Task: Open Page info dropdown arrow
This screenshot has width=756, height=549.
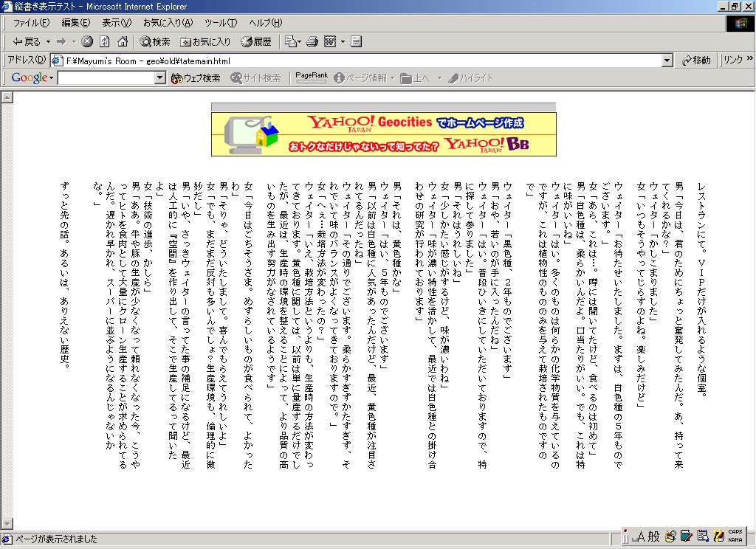Action: coord(393,78)
